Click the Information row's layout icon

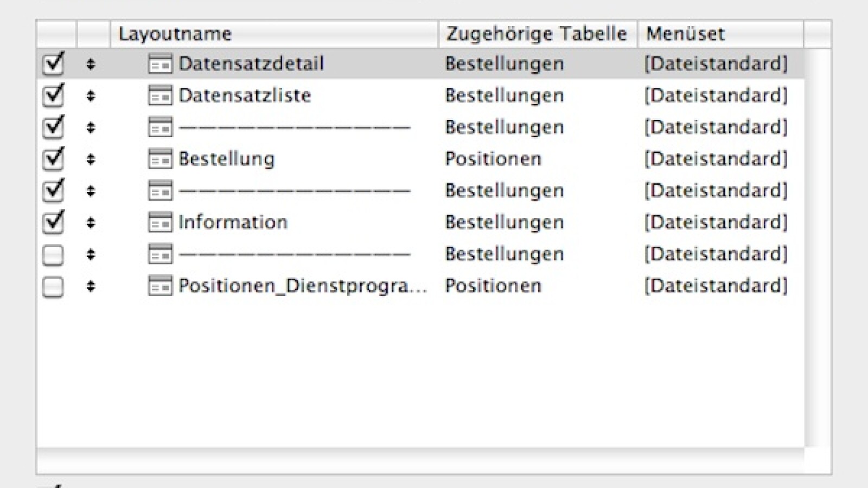158,222
